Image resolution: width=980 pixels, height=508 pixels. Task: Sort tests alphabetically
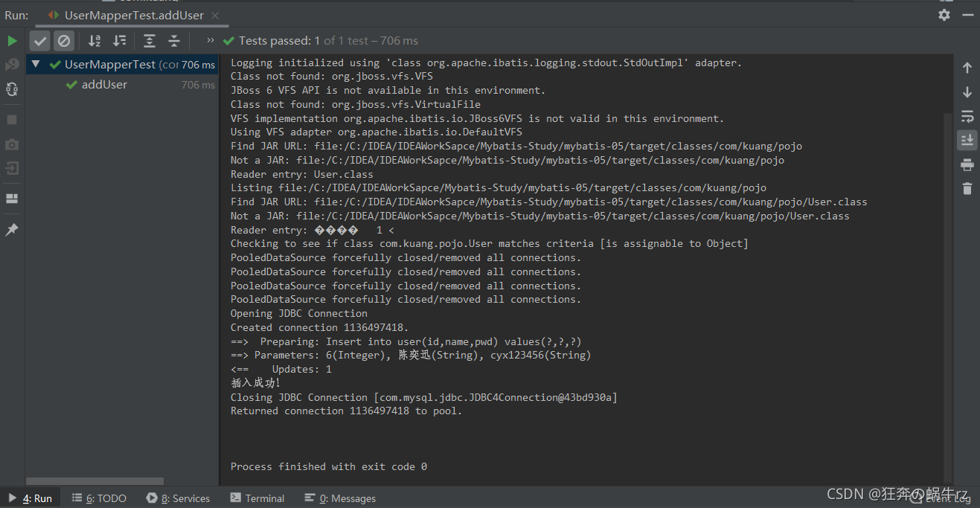pos(95,41)
